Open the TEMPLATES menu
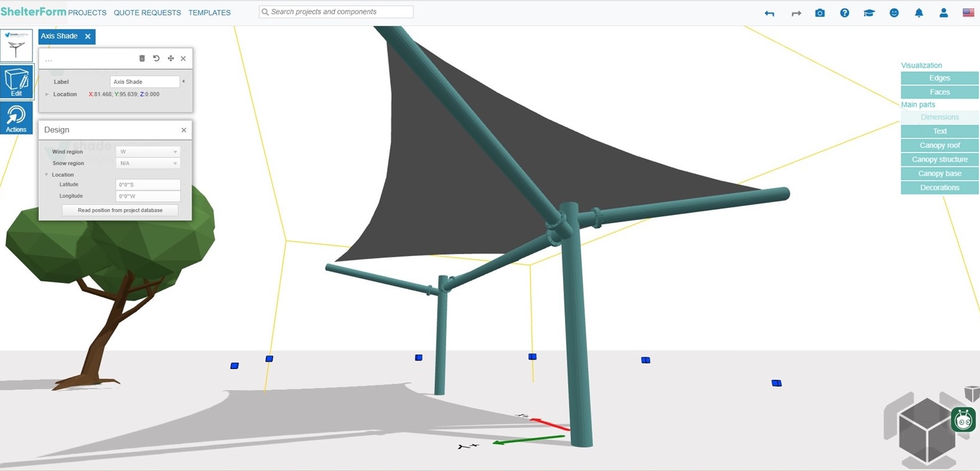This screenshot has width=980, height=471. [209, 12]
